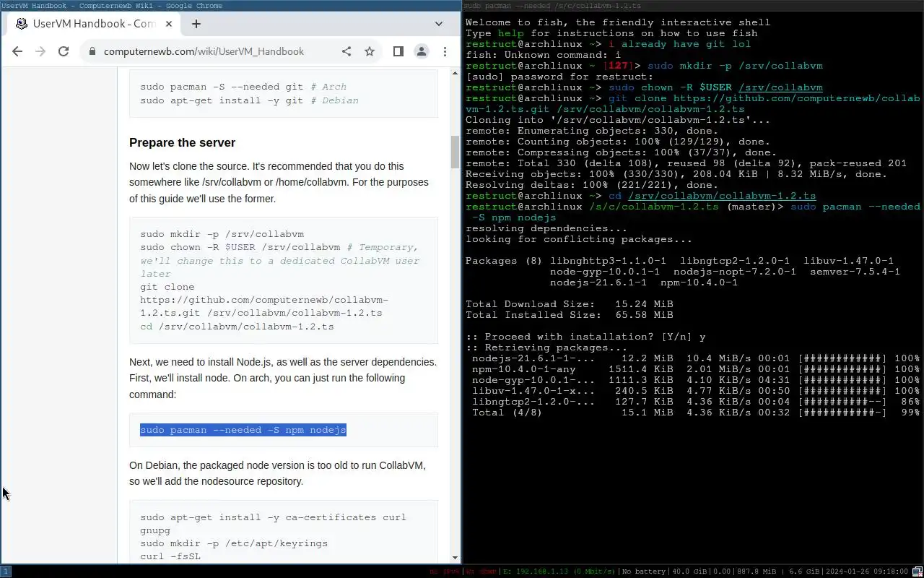The width and height of the screenshot is (924, 578).
Task: Click '[sudo] password for restruct:' line
Action: pyautogui.click(x=559, y=77)
